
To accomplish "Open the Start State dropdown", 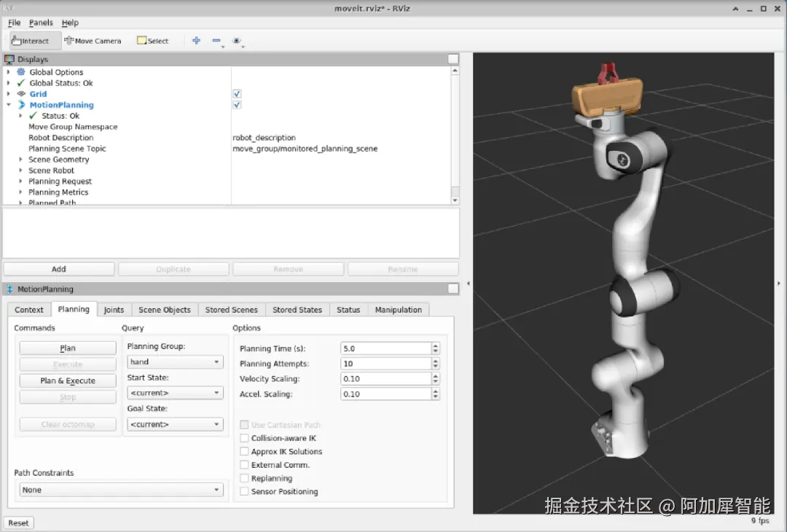I will (175, 393).
